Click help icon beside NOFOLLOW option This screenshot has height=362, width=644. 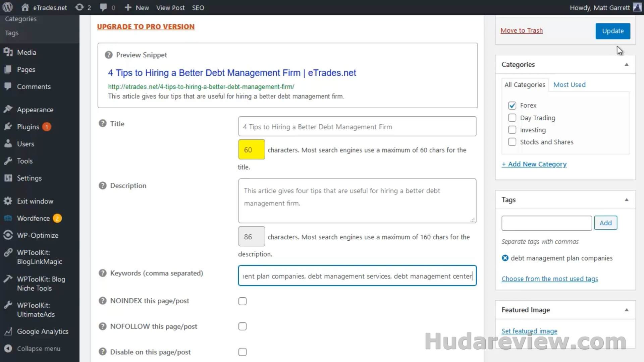point(102,326)
